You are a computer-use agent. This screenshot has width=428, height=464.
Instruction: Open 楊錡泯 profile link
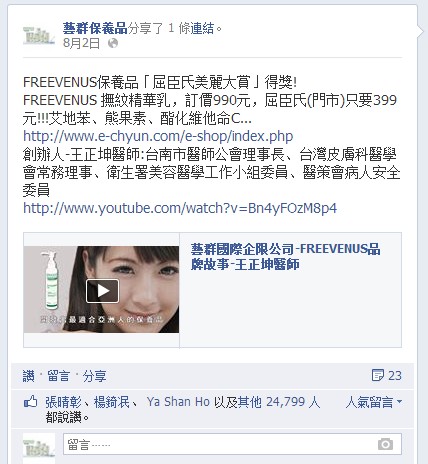point(112,402)
